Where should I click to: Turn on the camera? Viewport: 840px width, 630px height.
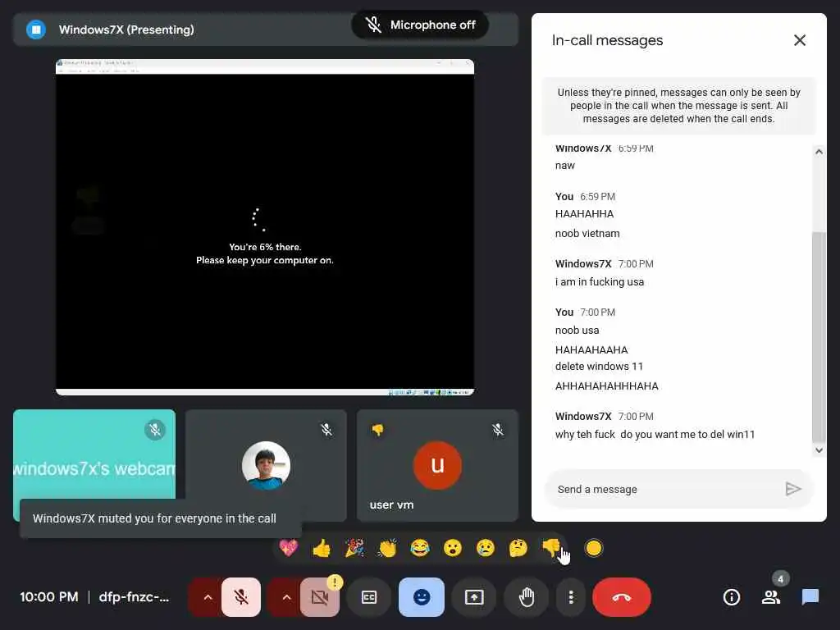tap(320, 597)
